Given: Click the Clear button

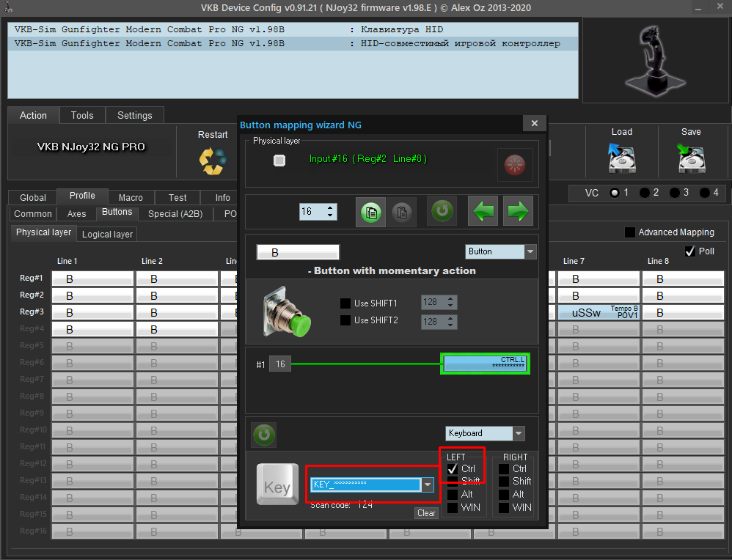Looking at the screenshot, I should point(426,513).
